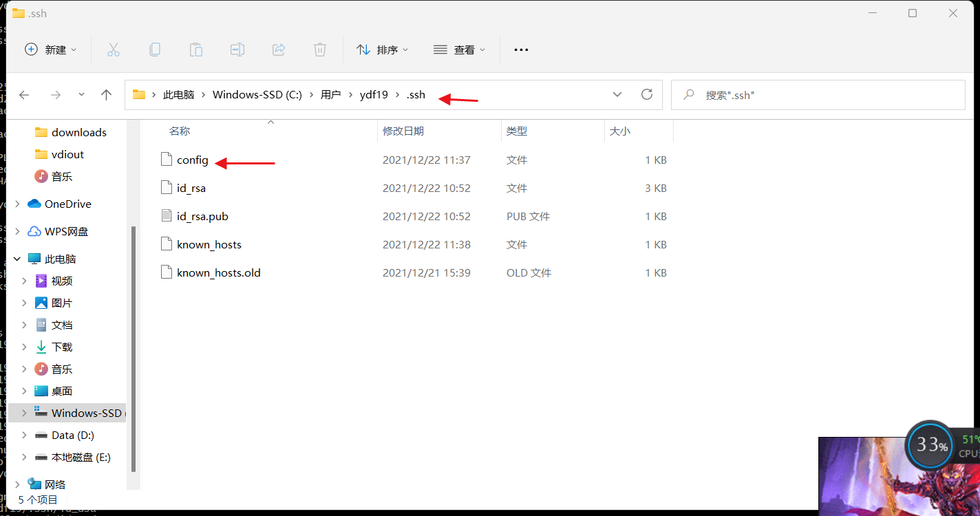Open the 排序 sort dropdown
Screen dimensions: 980x516
pos(383,50)
